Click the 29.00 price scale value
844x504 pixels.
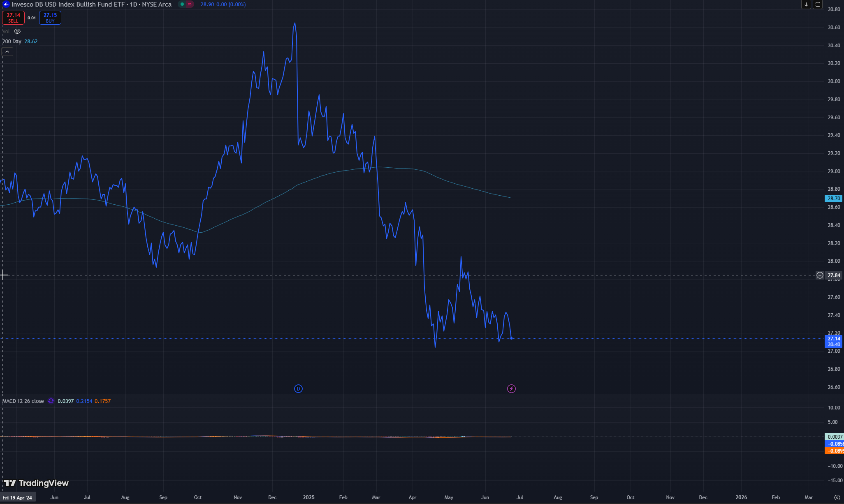coord(834,171)
